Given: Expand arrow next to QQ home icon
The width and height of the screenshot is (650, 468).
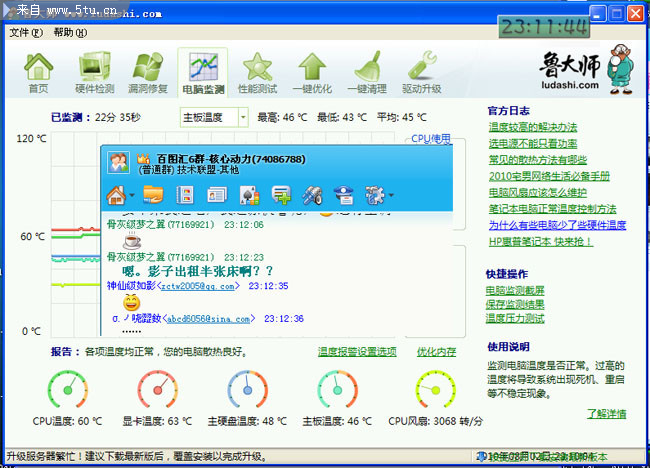Looking at the screenshot, I should (x=132, y=195).
